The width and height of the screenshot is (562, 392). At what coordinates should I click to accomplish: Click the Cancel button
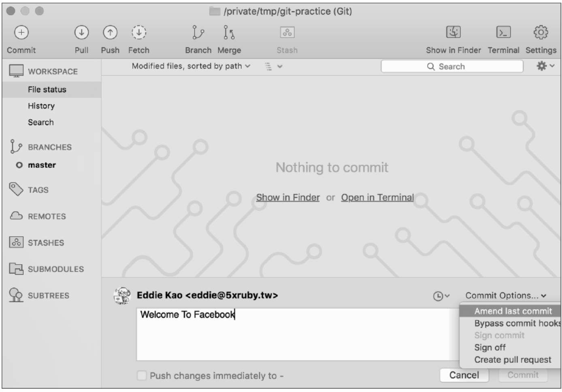[x=464, y=375]
